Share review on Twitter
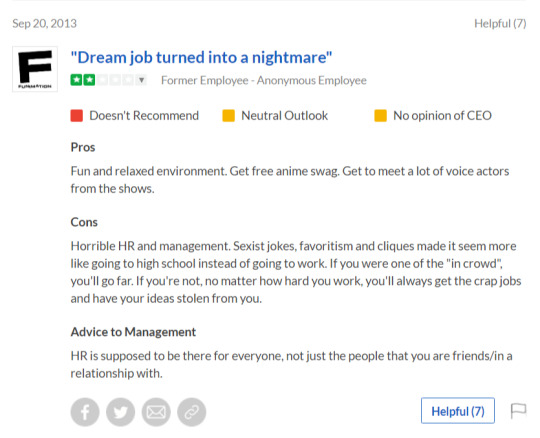 point(121,412)
